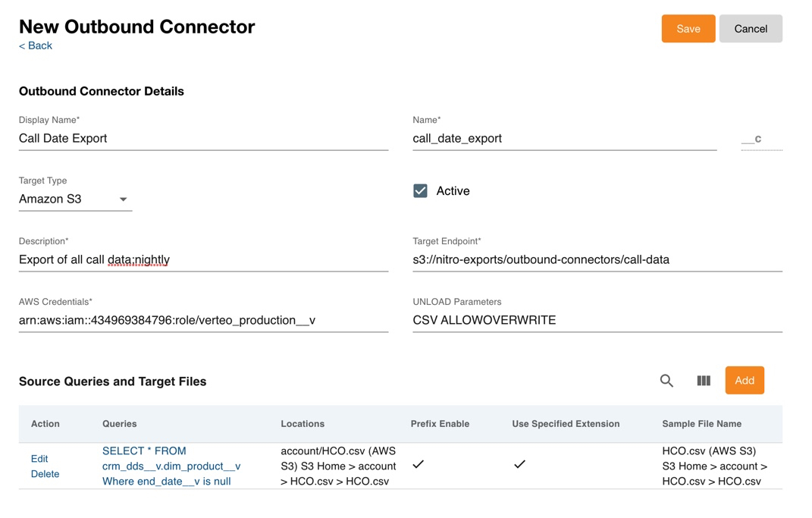This screenshot has width=812, height=518.
Task: Click the Amazon S3 dropdown arrow
Action: (123, 199)
